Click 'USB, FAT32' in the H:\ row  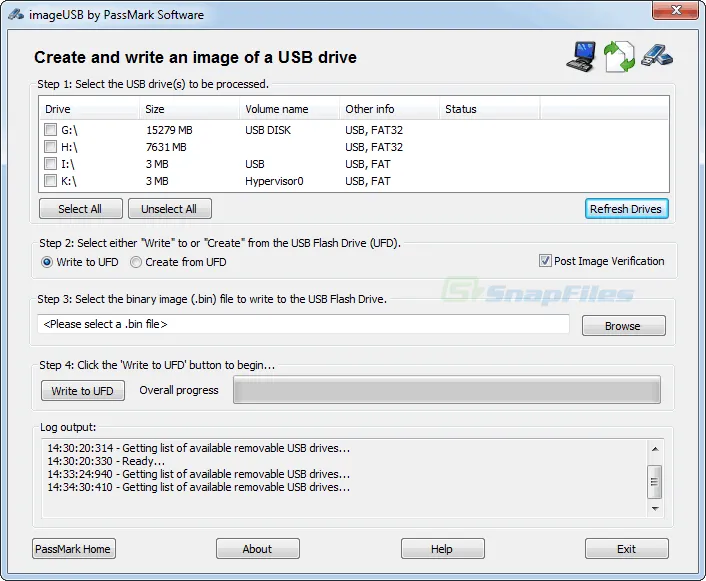point(374,147)
